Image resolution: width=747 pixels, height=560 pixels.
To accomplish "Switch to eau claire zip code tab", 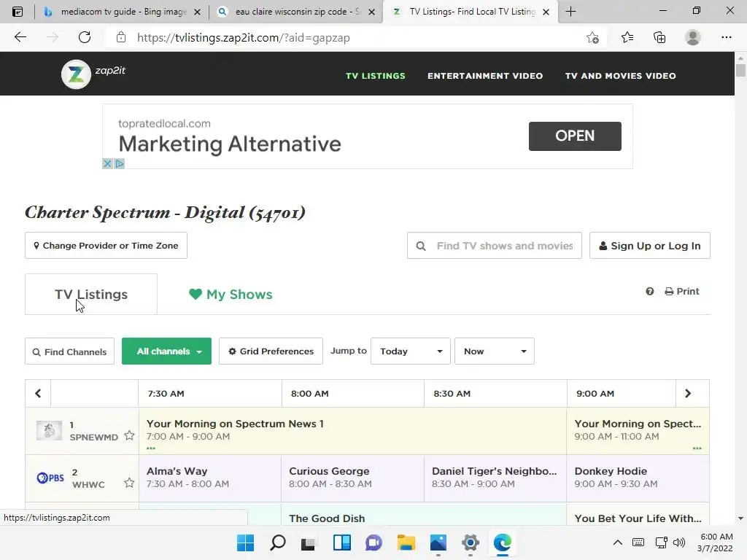I will coord(295,12).
